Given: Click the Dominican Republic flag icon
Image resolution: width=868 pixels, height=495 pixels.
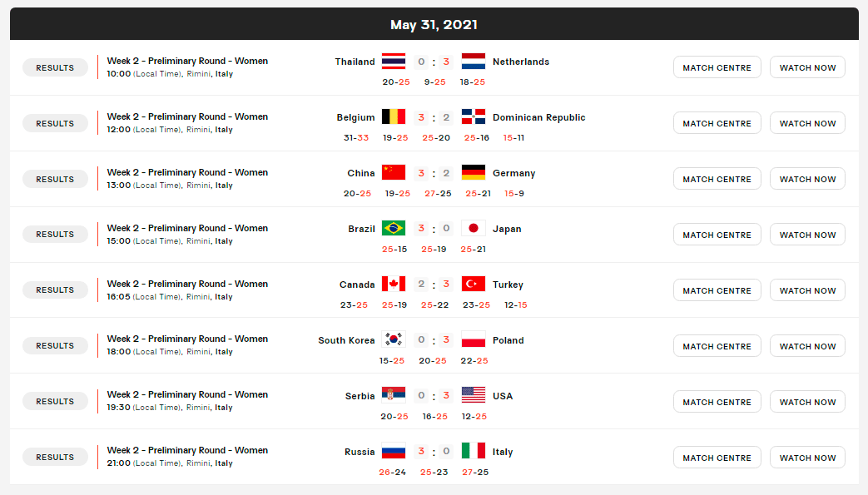Looking at the screenshot, I should 474,116.
